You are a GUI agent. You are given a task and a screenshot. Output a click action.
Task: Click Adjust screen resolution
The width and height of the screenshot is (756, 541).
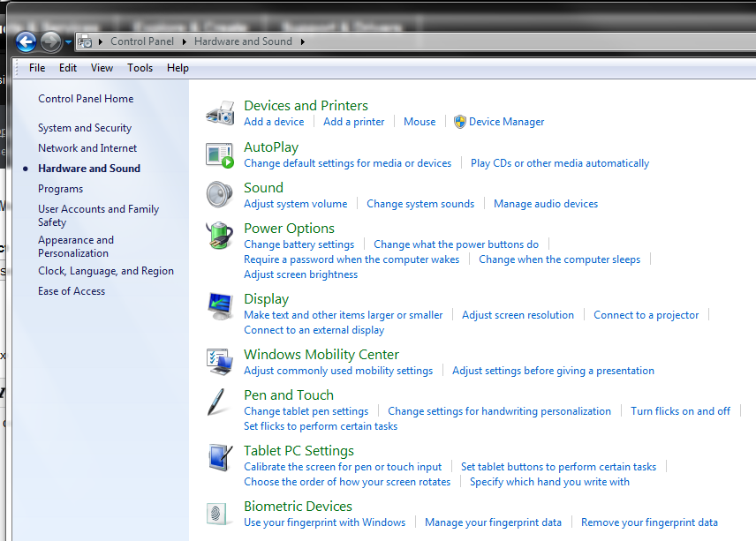(518, 315)
